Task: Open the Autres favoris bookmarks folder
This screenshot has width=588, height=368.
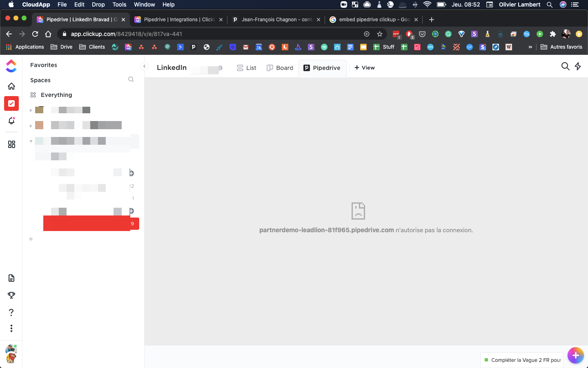Action: point(561,47)
